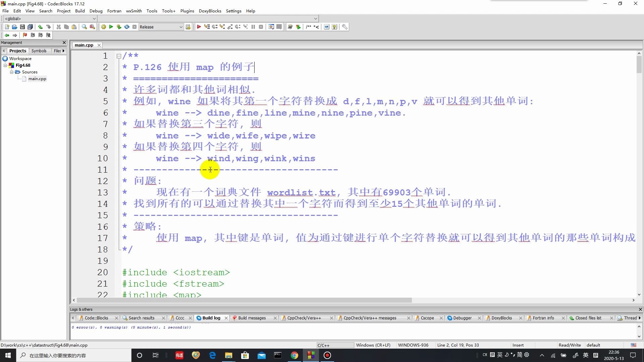The height and width of the screenshot is (362, 644).
Task: Open Chrome from the taskbar
Action: point(294,355)
